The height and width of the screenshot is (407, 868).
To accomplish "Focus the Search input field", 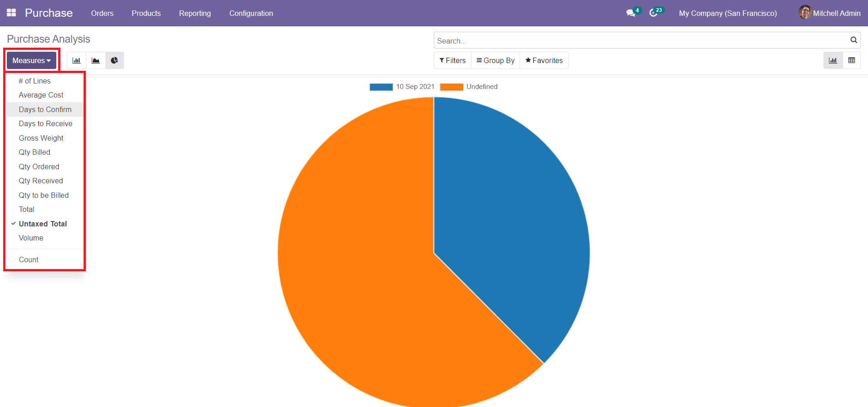I will [x=640, y=40].
